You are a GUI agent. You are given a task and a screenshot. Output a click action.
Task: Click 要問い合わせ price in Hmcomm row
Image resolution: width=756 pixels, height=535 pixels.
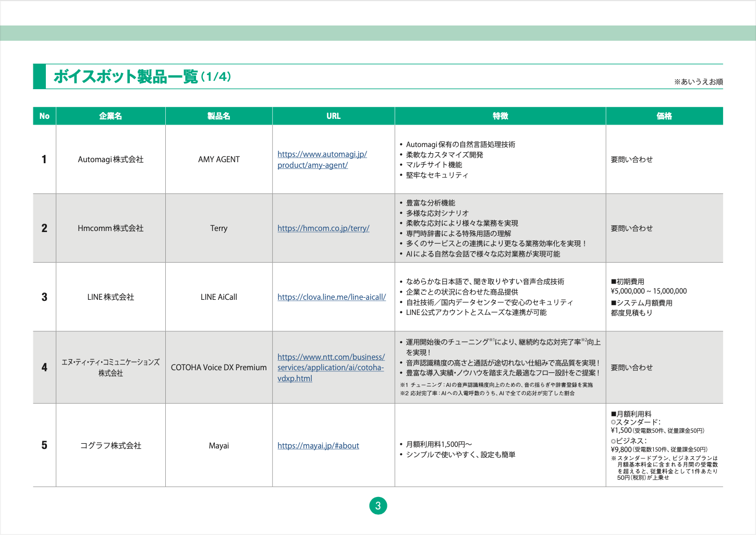click(x=632, y=228)
